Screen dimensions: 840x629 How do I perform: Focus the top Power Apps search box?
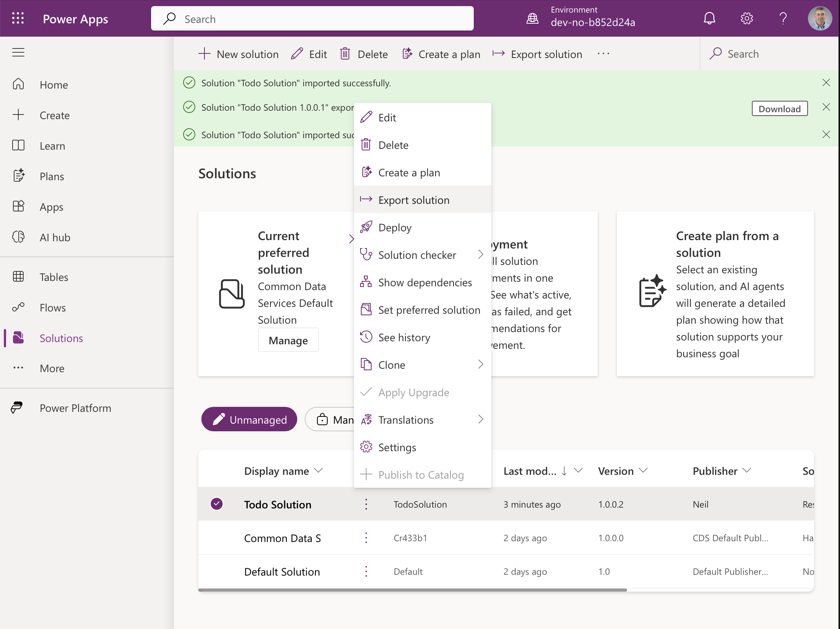[312, 18]
